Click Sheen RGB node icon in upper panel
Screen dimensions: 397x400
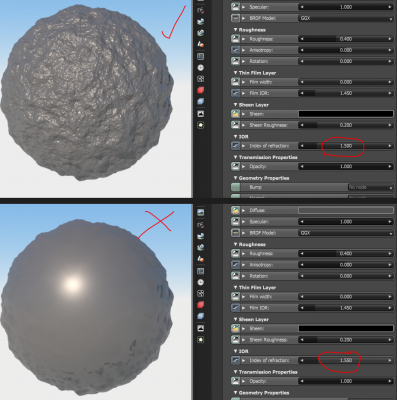(x=235, y=114)
